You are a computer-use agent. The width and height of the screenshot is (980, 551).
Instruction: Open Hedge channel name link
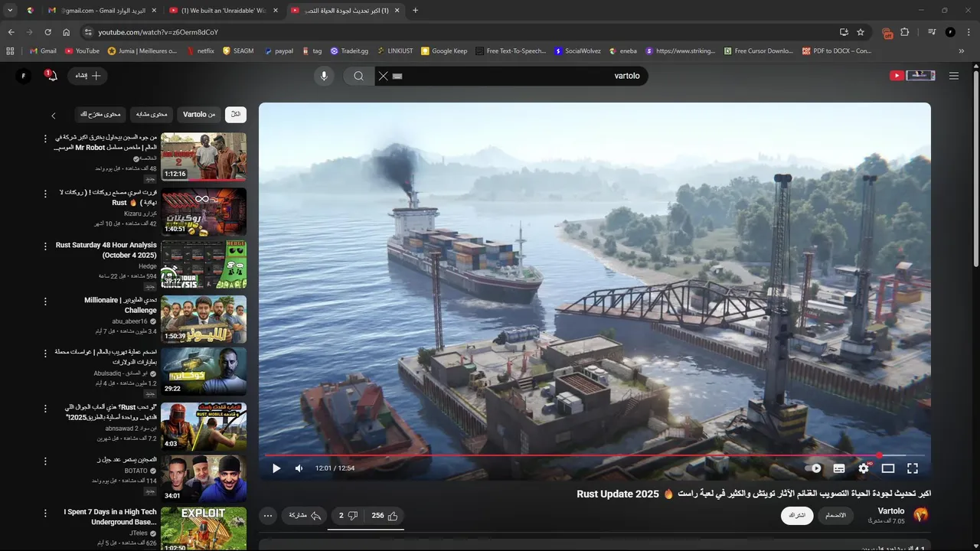[x=147, y=266]
